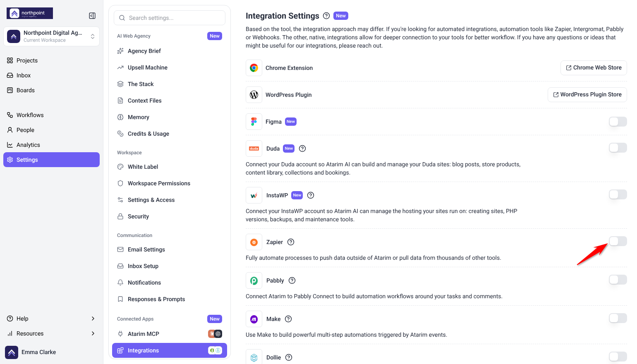Image resolution: width=637 pixels, height=364 pixels.
Task: Click the Search settings input field
Action: click(x=170, y=18)
